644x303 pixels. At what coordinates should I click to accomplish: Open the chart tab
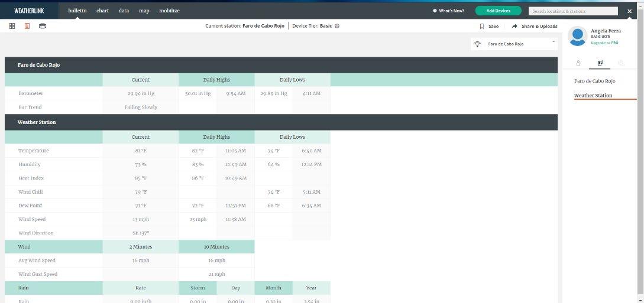[x=103, y=11]
